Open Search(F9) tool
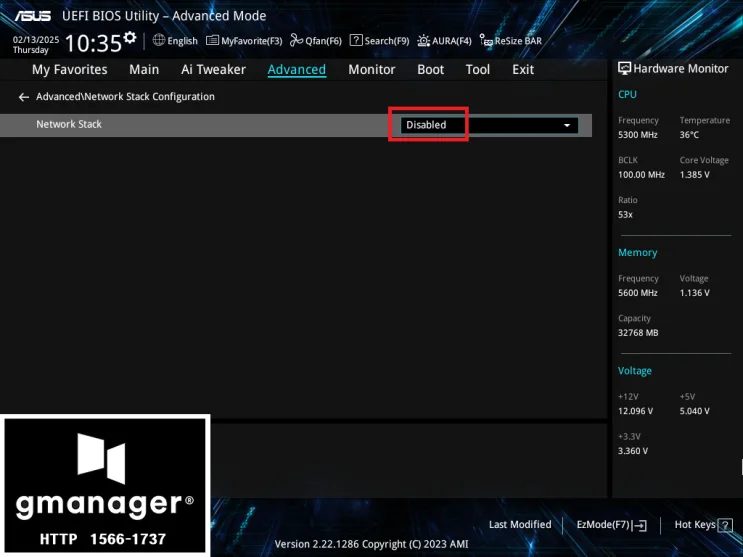The height and width of the screenshot is (557, 743). tap(380, 41)
